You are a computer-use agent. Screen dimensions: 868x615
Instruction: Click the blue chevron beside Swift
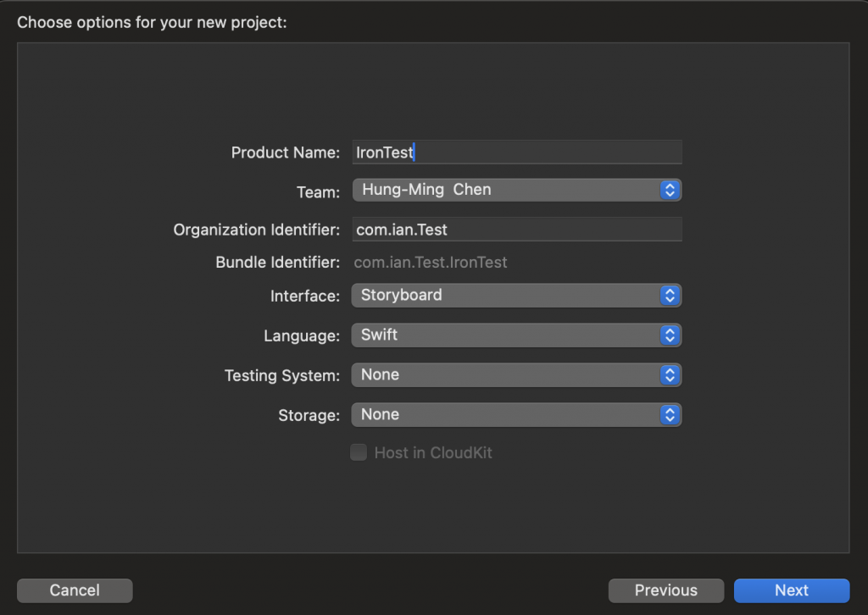(x=670, y=335)
